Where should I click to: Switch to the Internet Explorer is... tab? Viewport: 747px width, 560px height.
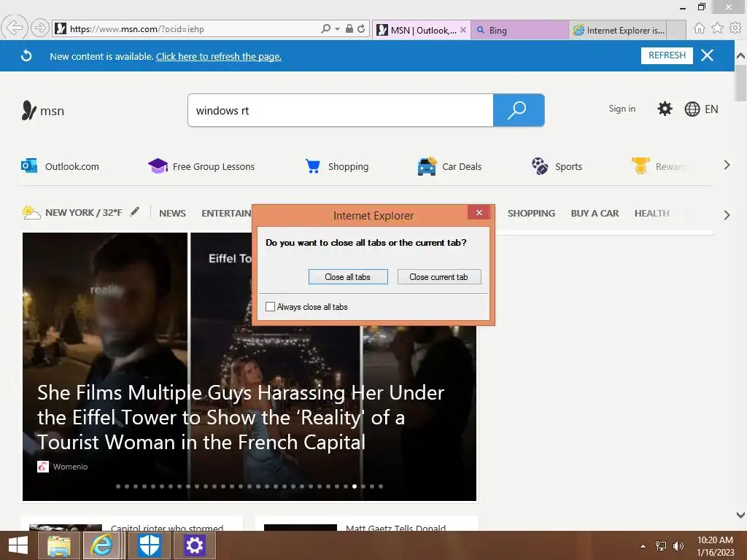(x=617, y=30)
